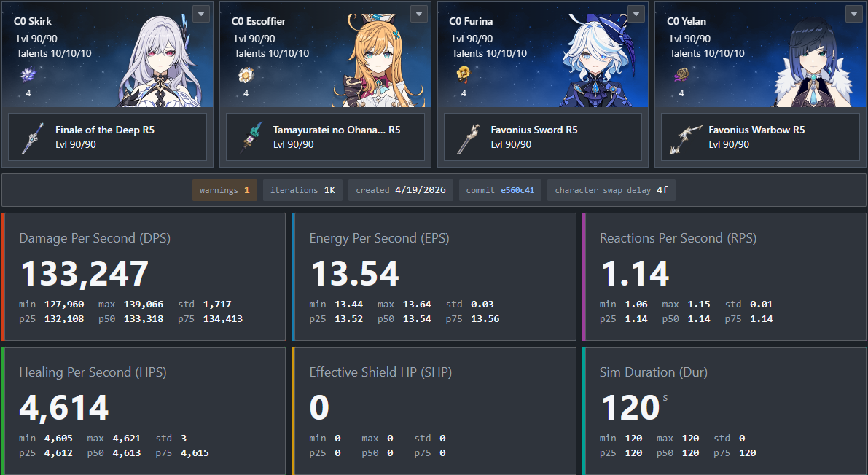Click Tamayuratei no Ohanashi weapon icon
Image resolution: width=868 pixels, height=475 pixels.
(250, 138)
